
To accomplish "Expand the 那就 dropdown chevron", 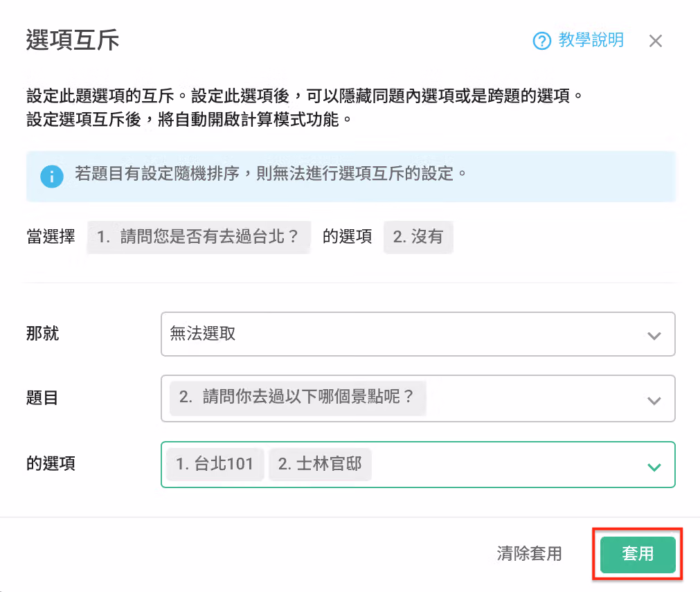I will point(654,335).
